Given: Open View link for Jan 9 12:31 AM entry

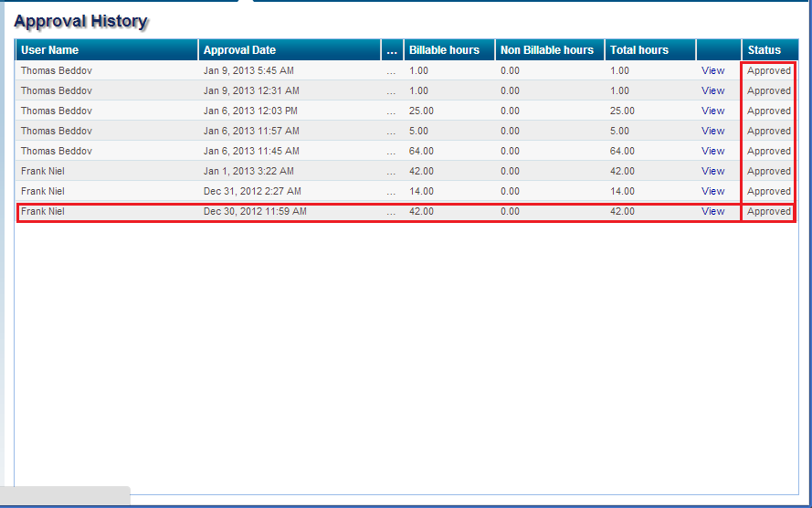Looking at the screenshot, I should click(712, 90).
